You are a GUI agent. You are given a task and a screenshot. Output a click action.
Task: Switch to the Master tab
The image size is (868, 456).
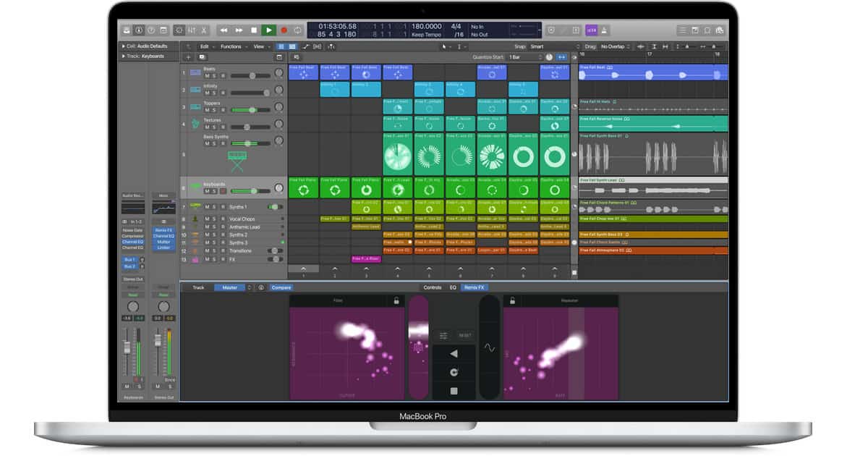click(229, 287)
